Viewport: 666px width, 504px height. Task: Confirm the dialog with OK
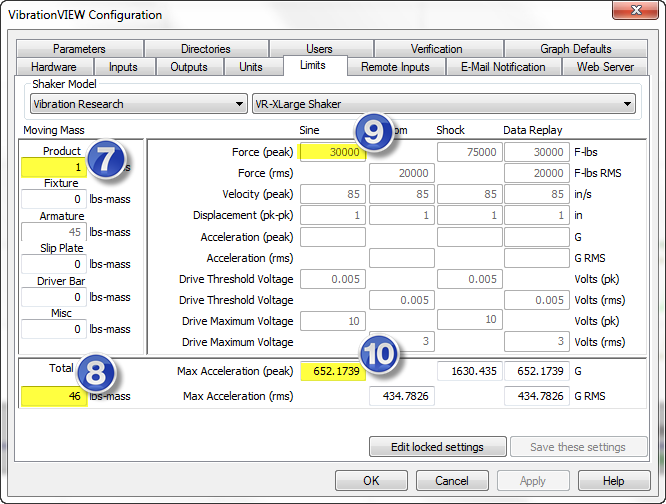[x=371, y=481]
